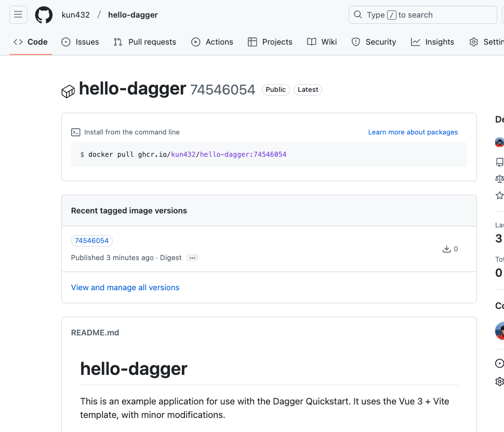Click the 74546054 version number in title
This screenshot has height=432, width=504.
[x=222, y=90]
